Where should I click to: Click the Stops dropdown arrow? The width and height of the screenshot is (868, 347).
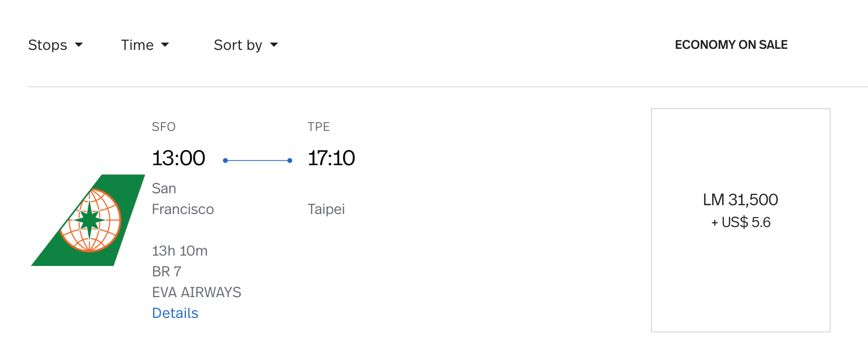[x=79, y=45]
